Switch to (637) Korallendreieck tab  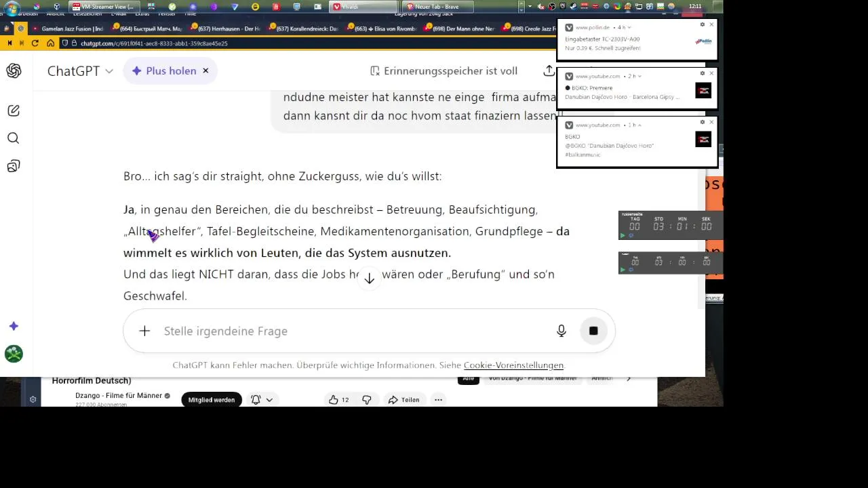pos(301,28)
